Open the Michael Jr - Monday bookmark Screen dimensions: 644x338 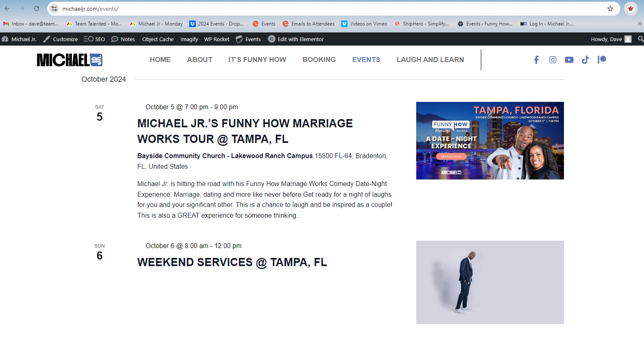[156, 24]
